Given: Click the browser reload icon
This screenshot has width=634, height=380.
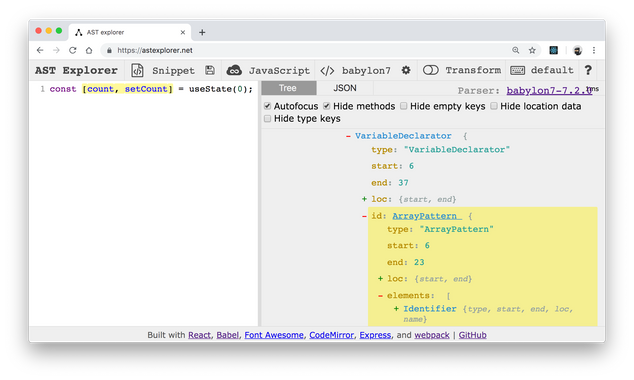Looking at the screenshot, I should coord(72,50).
